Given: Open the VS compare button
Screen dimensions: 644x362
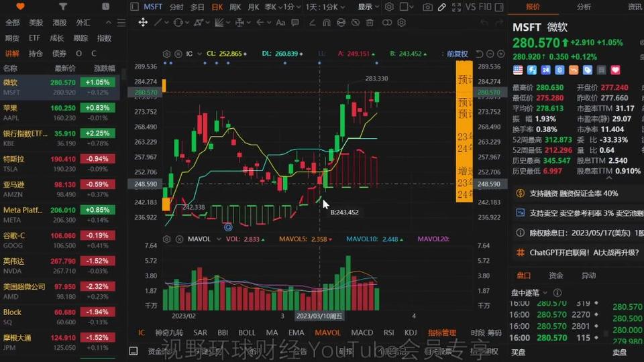Looking at the screenshot, I should (470, 7).
